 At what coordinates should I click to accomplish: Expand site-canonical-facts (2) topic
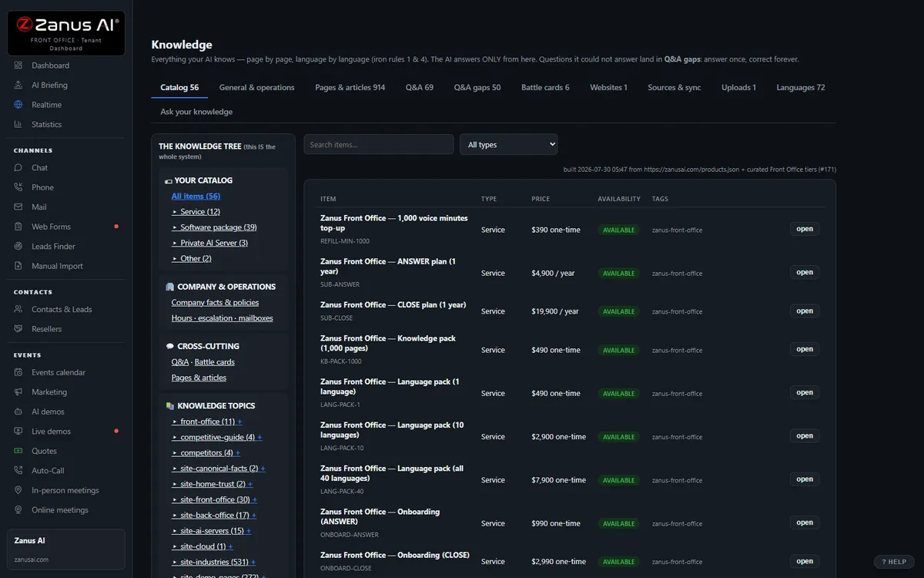tap(215, 468)
